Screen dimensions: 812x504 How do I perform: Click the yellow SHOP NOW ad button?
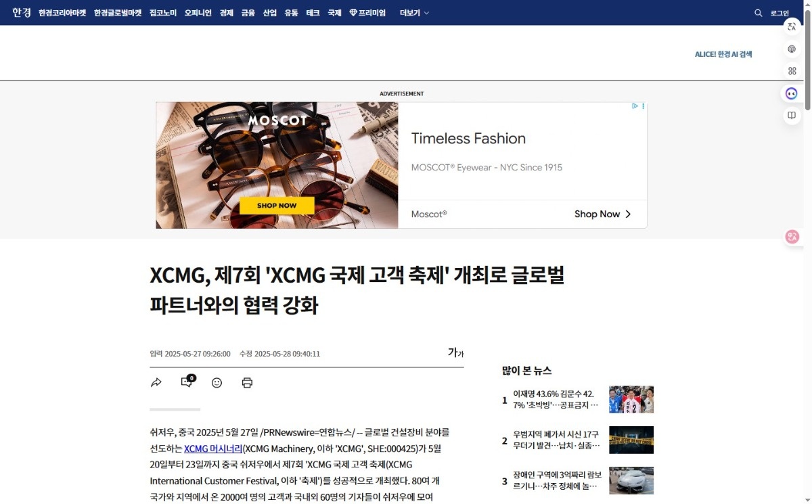[x=277, y=206]
